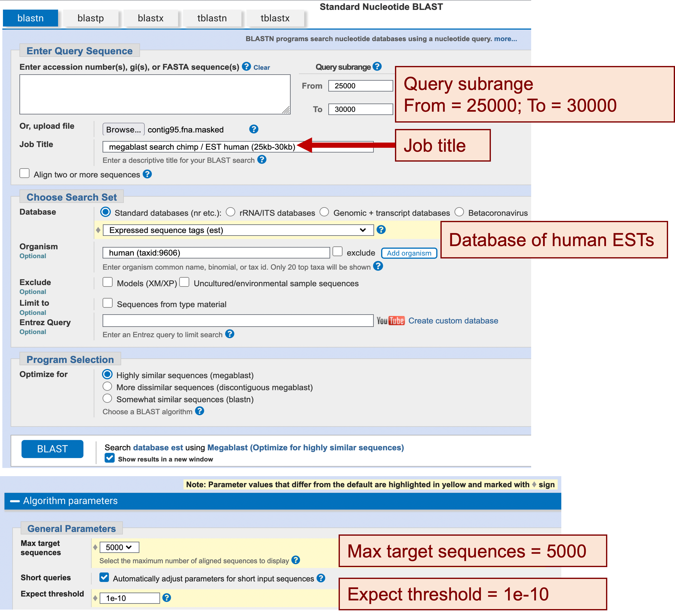This screenshot has height=616, width=675.
Task: Click the Entrez Query input field
Action: pos(238,320)
